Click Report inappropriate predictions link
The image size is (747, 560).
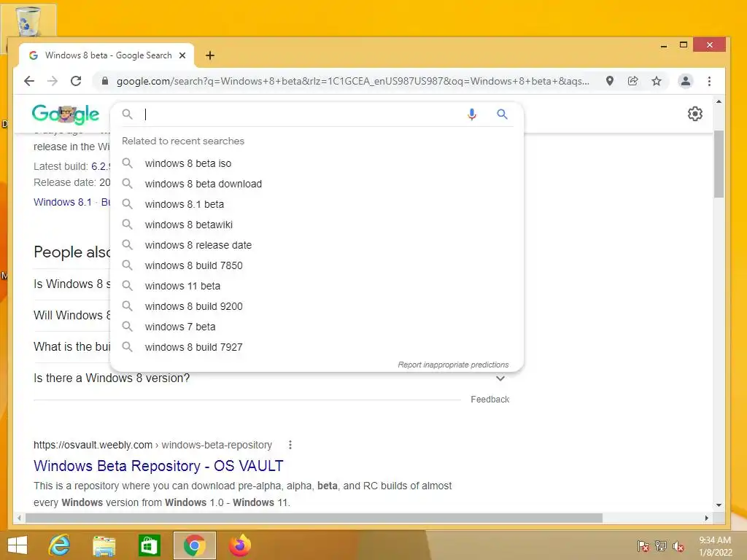[453, 365]
